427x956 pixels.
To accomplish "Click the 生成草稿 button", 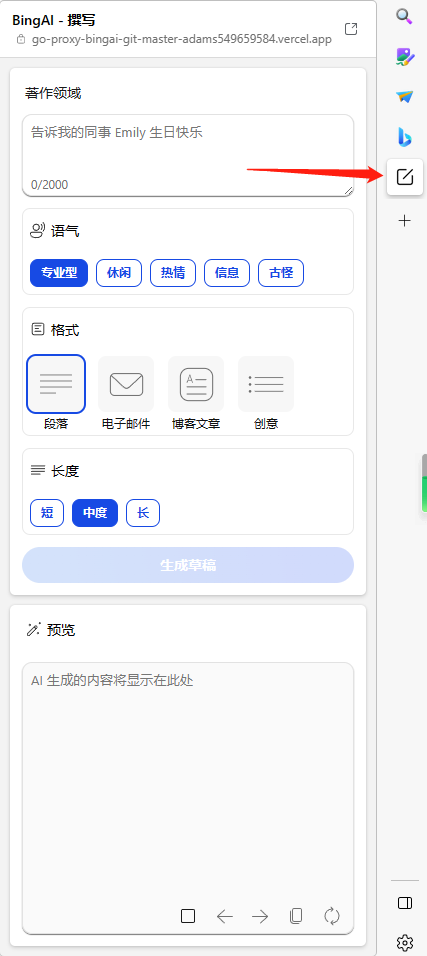I will point(188,565).
